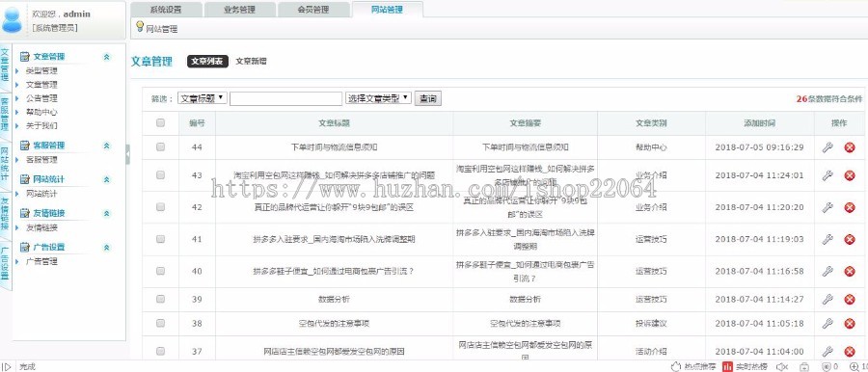Collapse the 文章管理 sidebar section chevron
The image size is (868, 372).
click(107, 57)
